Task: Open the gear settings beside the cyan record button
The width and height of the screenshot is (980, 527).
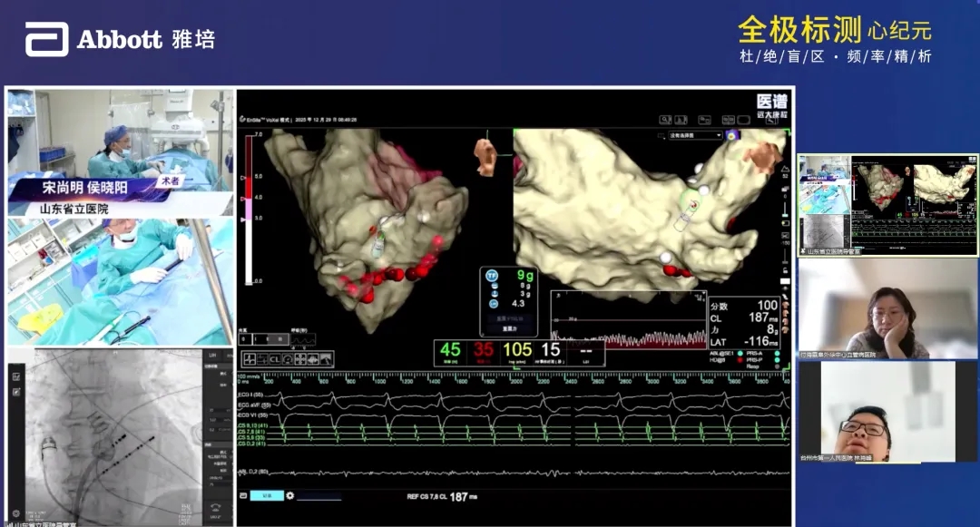Action: coord(289,495)
